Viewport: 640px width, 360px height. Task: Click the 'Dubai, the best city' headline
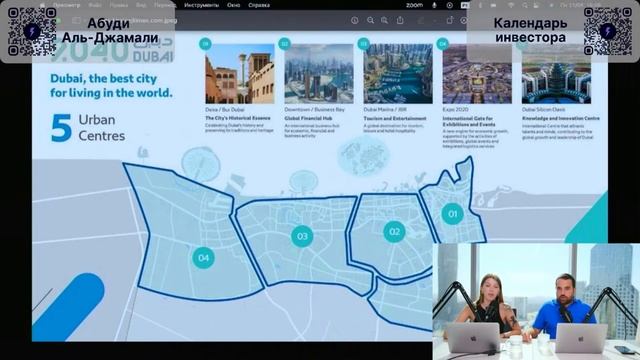coord(111,86)
